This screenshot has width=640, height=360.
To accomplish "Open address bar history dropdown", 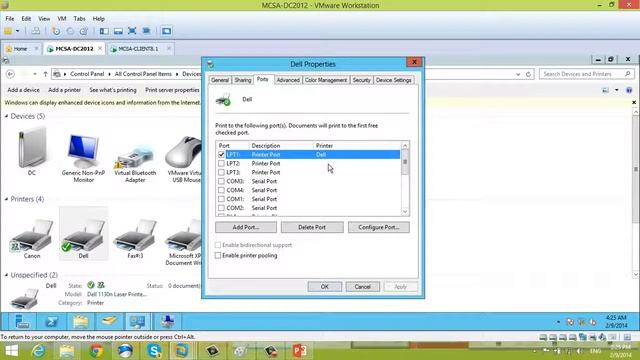I will [x=518, y=74].
